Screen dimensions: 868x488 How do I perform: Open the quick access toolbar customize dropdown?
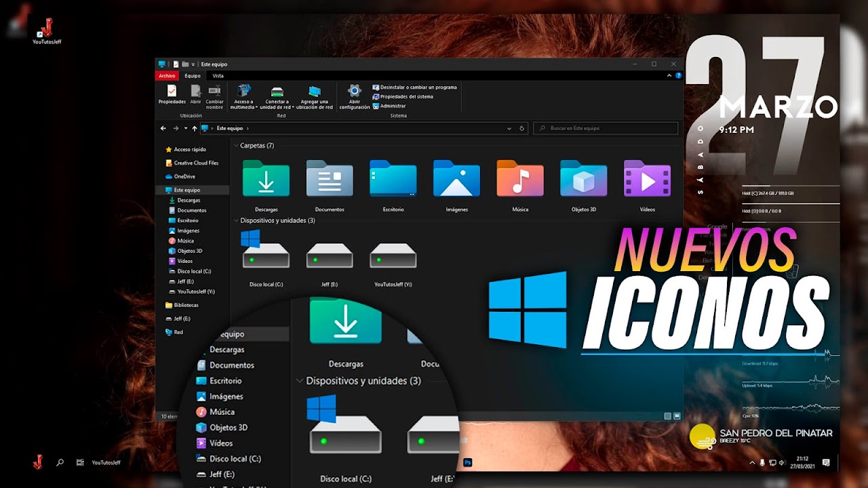(193, 64)
